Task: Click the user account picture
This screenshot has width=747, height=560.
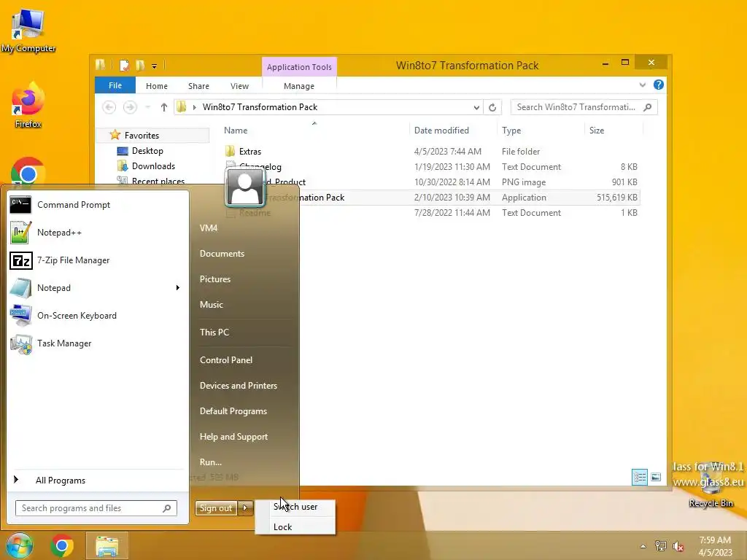Action: (x=245, y=187)
